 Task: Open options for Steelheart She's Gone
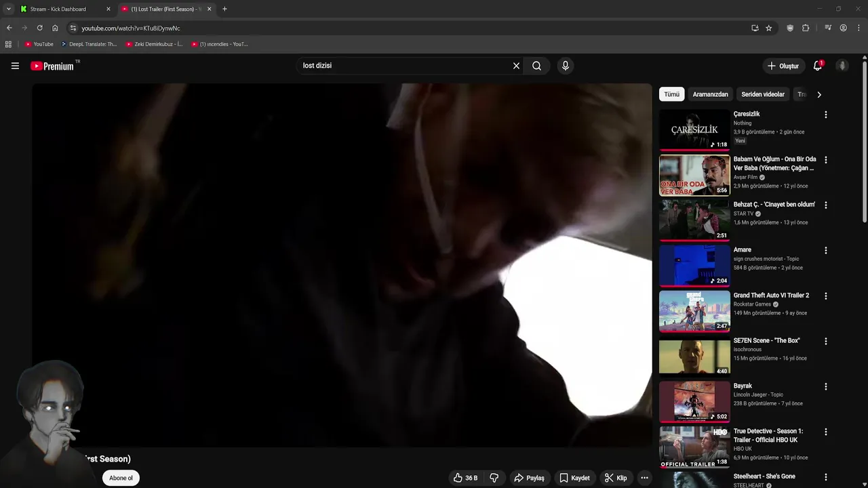point(825,477)
